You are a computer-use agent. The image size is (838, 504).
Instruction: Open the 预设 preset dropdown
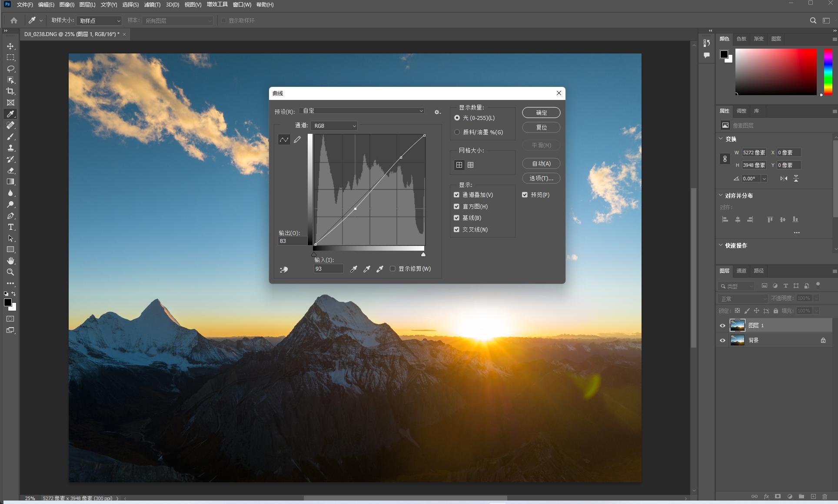pos(362,111)
